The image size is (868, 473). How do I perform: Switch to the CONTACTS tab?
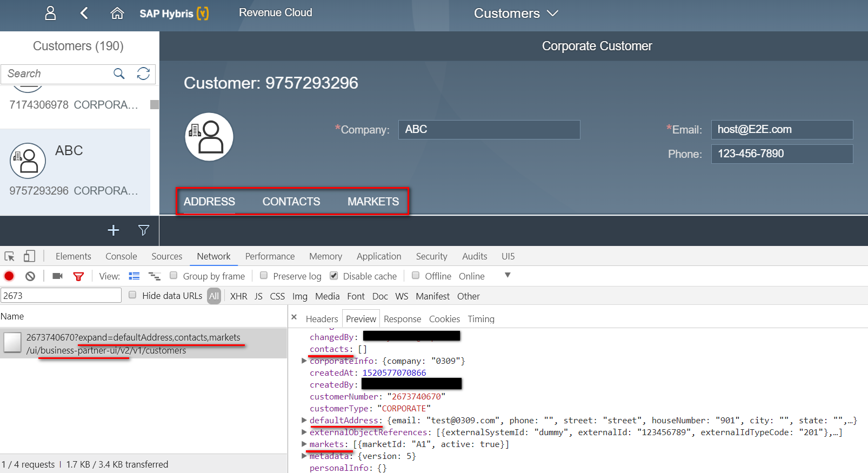point(291,202)
